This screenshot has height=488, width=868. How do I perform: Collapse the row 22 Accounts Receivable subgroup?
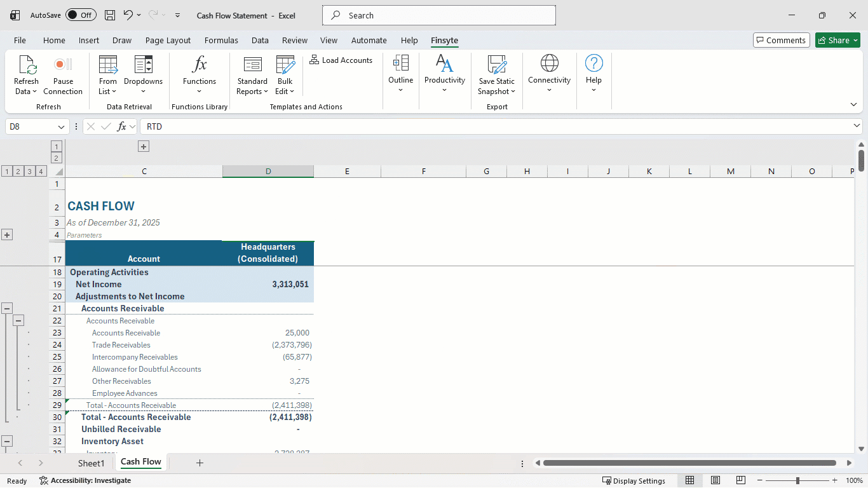click(18, 320)
